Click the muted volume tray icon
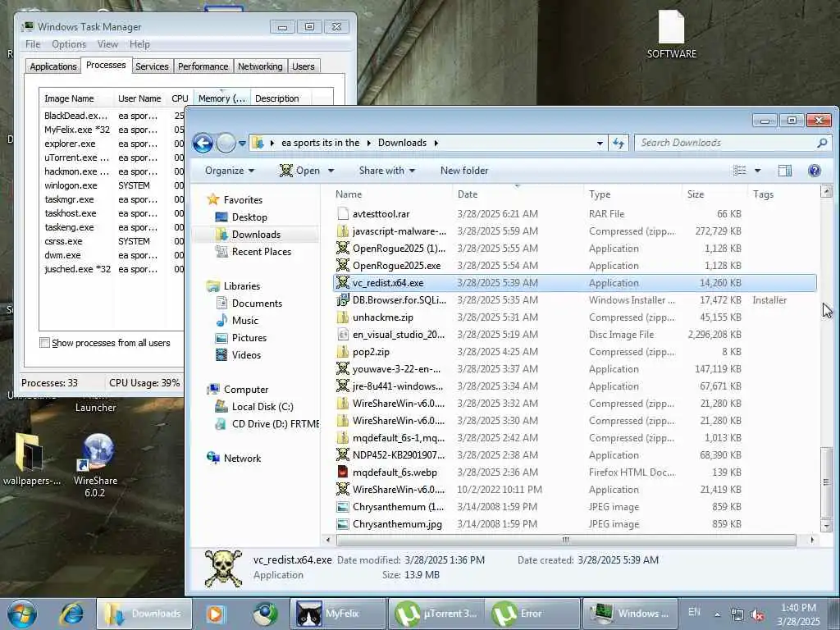This screenshot has height=630, width=840. (x=758, y=614)
